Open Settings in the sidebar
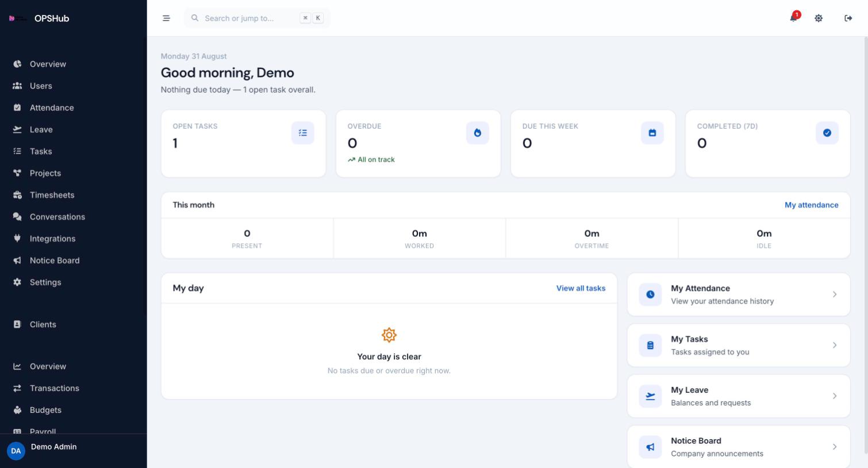This screenshot has height=468, width=868. tap(73, 282)
